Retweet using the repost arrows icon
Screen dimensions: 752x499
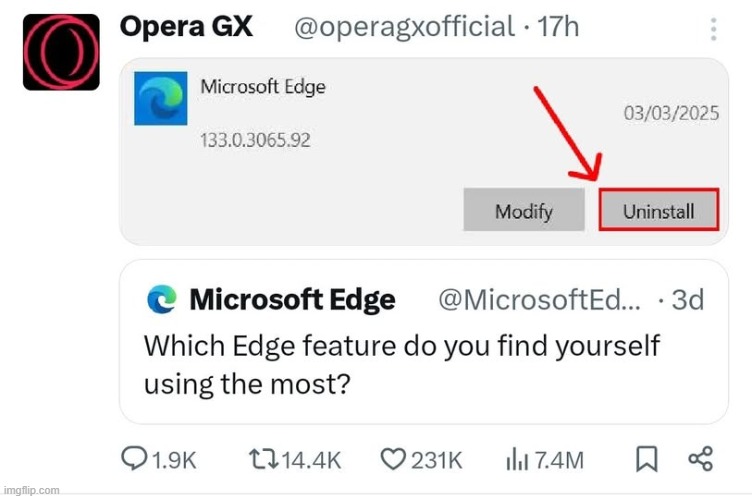pos(263,459)
